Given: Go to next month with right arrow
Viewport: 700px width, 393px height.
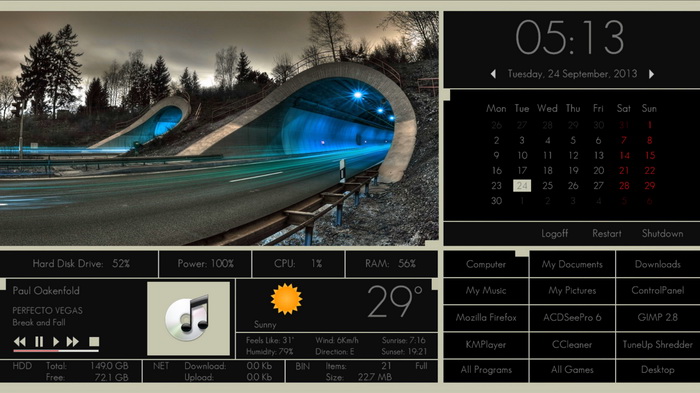Looking at the screenshot, I should coord(651,74).
